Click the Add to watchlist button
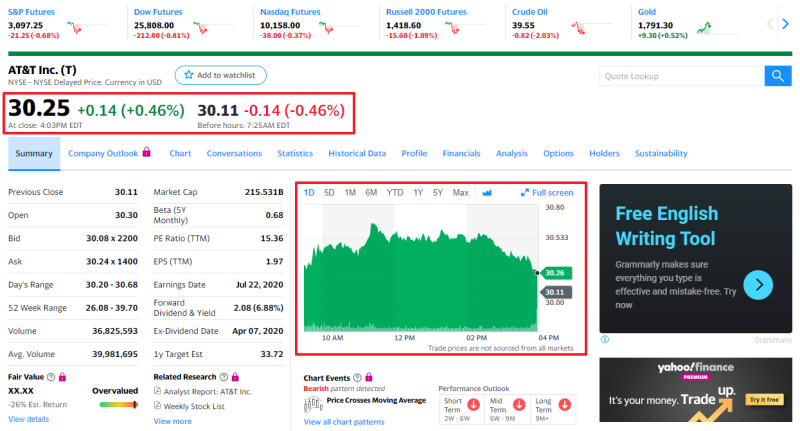The width and height of the screenshot is (800, 431). tap(220, 75)
